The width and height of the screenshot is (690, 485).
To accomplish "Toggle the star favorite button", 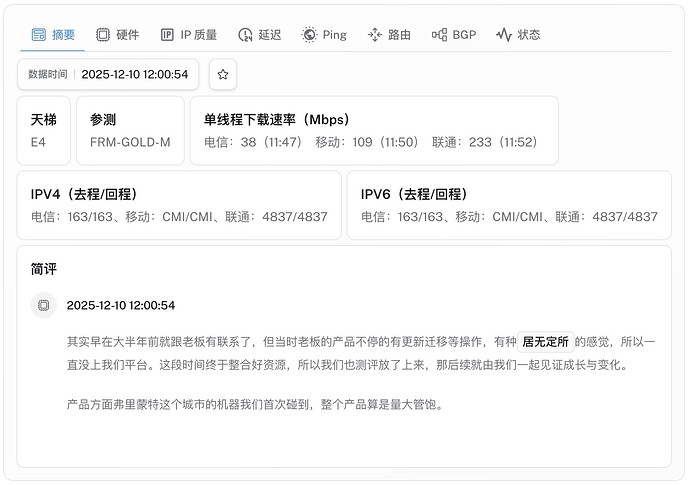I will (x=223, y=74).
